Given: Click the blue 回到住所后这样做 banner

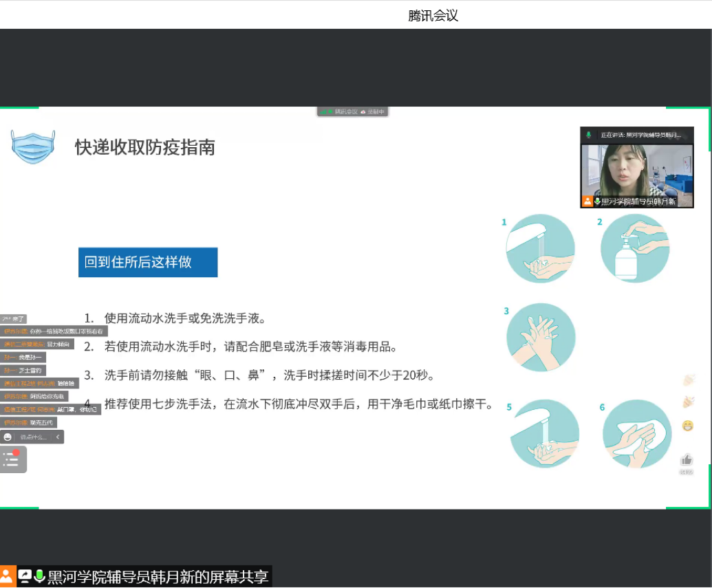Looking at the screenshot, I should (148, 262).
